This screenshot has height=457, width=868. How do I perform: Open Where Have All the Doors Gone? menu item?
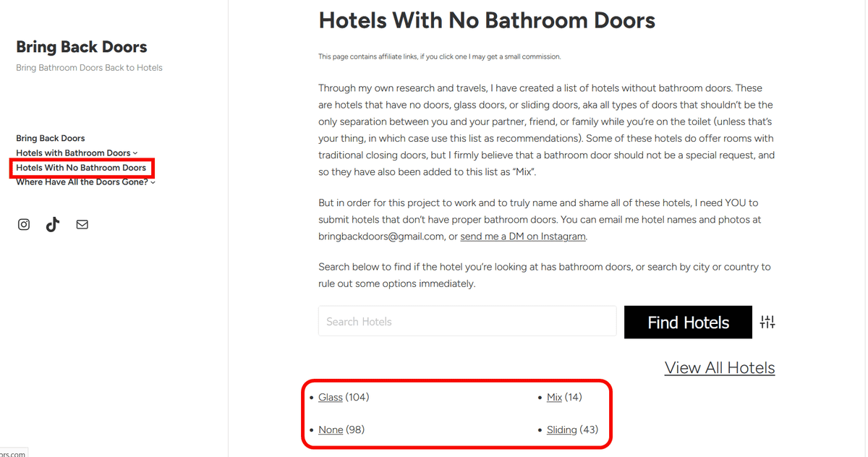[x=82, y=182]
